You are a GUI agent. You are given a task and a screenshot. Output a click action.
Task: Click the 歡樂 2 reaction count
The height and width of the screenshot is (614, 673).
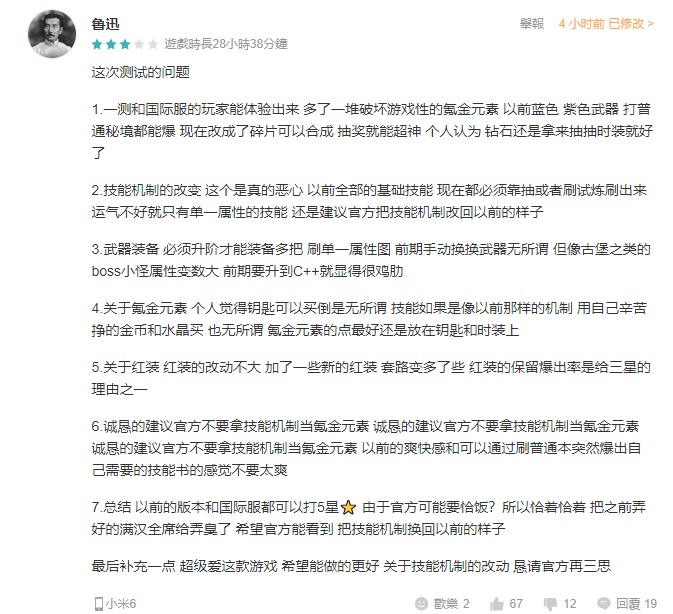pos(452,604)
